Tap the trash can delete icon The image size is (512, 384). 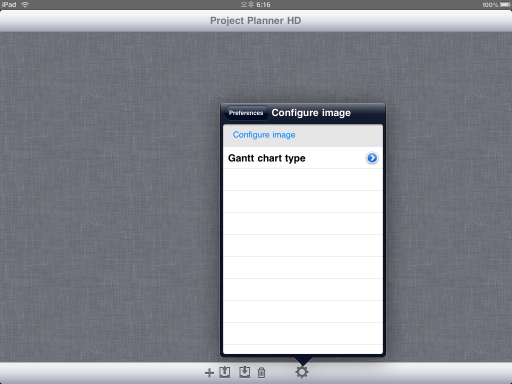coord(262,373)
